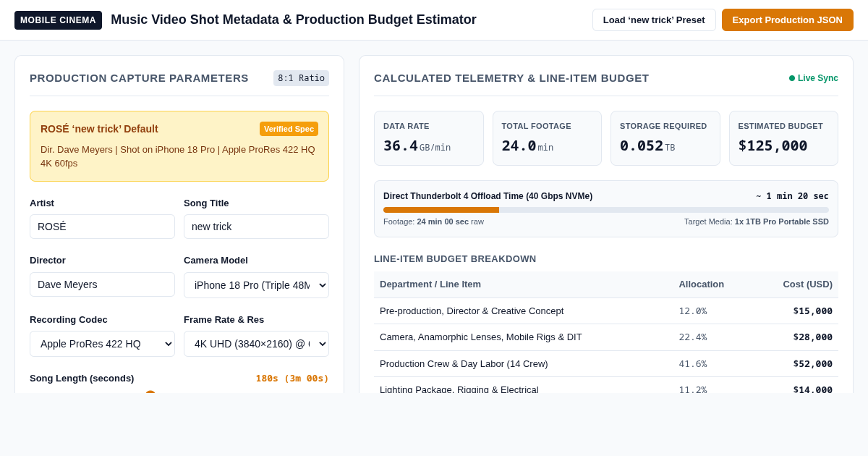Image resolution: width=868 pixels, height=456 pixels.
Task: Click the Line-Item Budget Breakdown heading
Action: (x=455, y=259)
